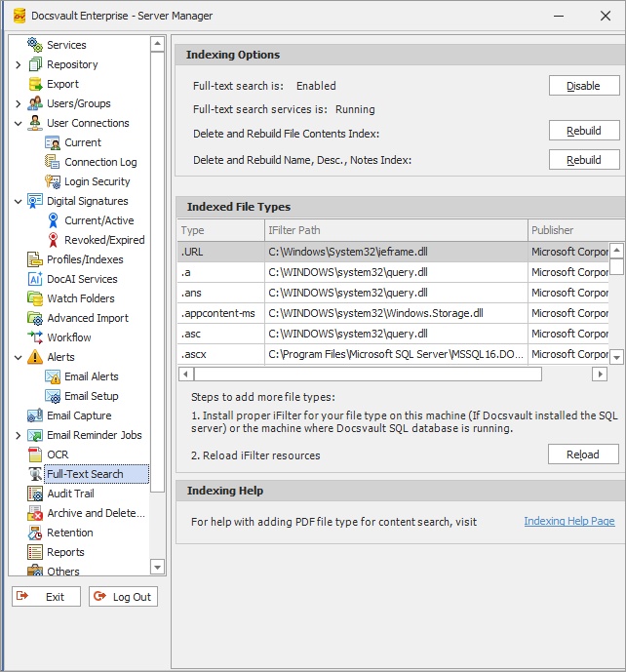The width and height of the screenshot is (626, 672).
Task: Open Retention in the navigation tree
Action: click(70, 533)
